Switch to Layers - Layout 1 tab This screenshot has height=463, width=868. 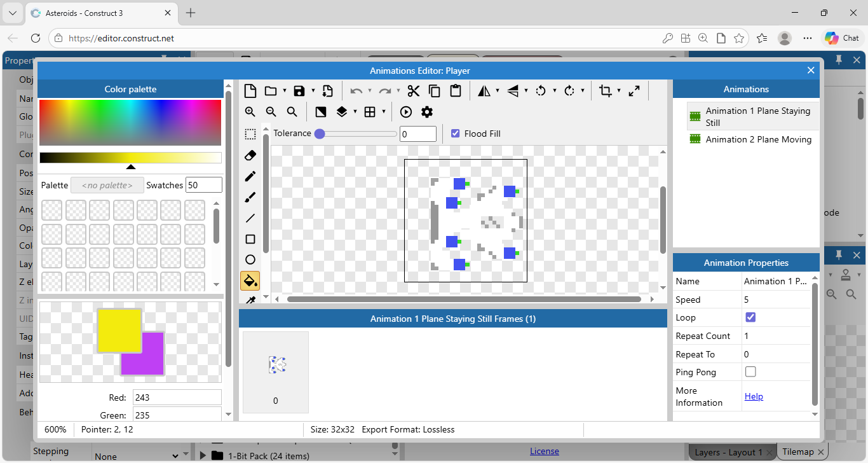pos(733,452)
